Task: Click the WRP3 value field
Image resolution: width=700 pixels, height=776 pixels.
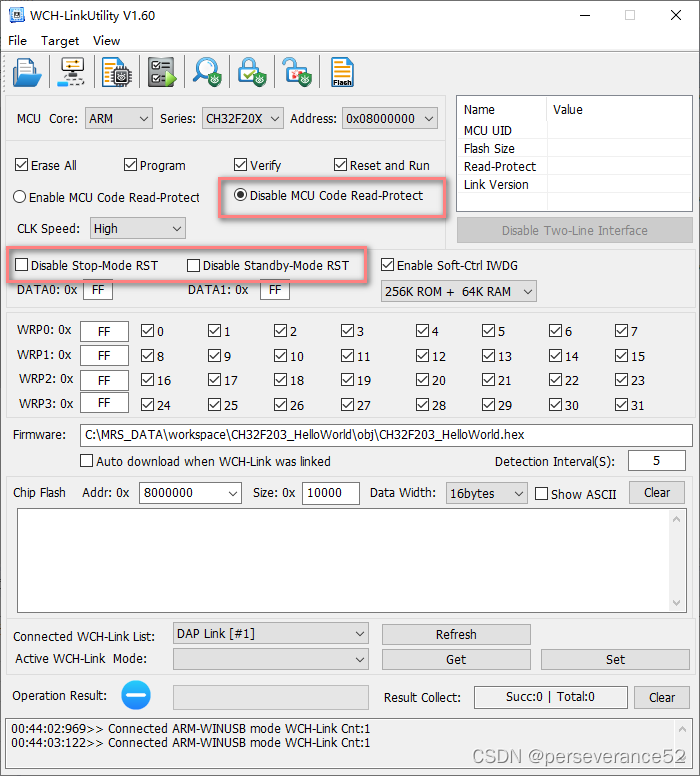Action: click(x=104, y=403)
